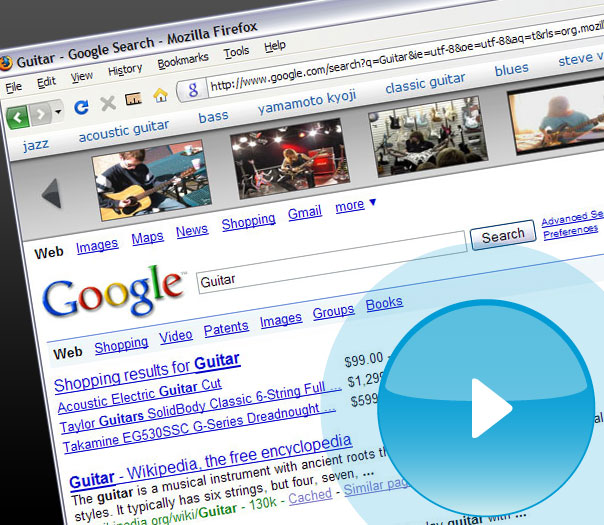This screenshot has height=525, width=604.
Task: Open the View menu
Action: (82, 77)
